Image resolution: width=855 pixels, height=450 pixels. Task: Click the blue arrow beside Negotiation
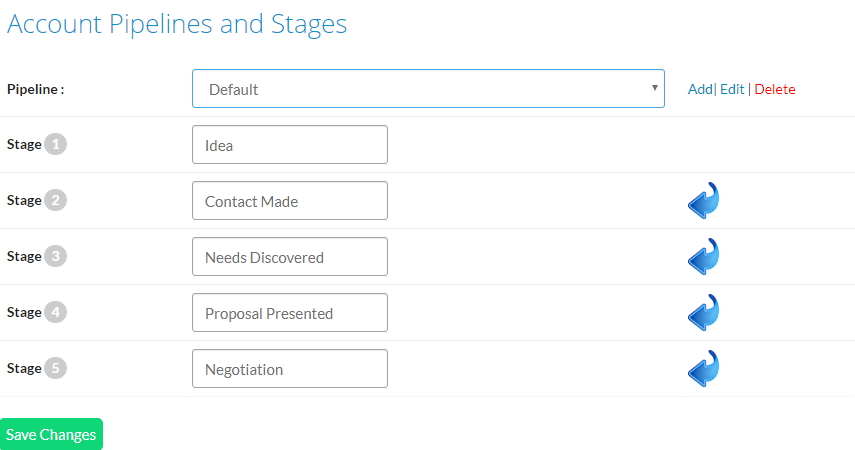point(703,369)
